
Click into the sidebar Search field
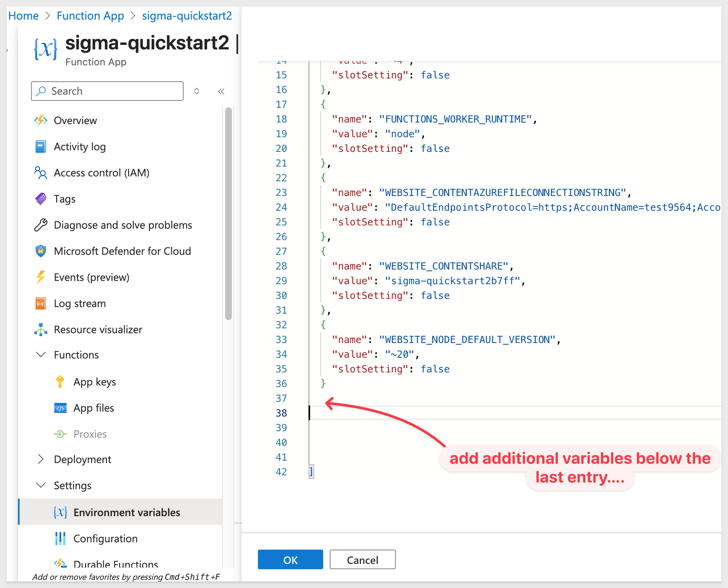click(x=107, y=91)
